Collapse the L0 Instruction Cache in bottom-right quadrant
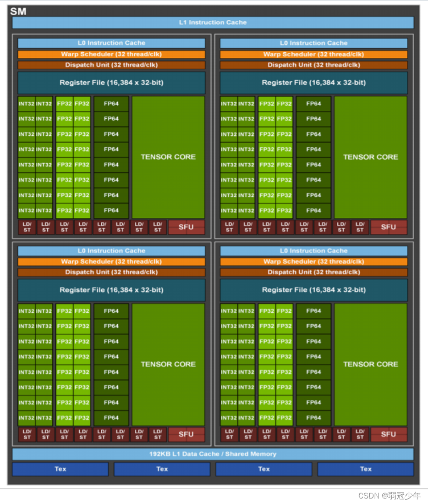Image resolution: width=428 pixels, height=504 pixels. pyautogui.click(x=313, y=250)
